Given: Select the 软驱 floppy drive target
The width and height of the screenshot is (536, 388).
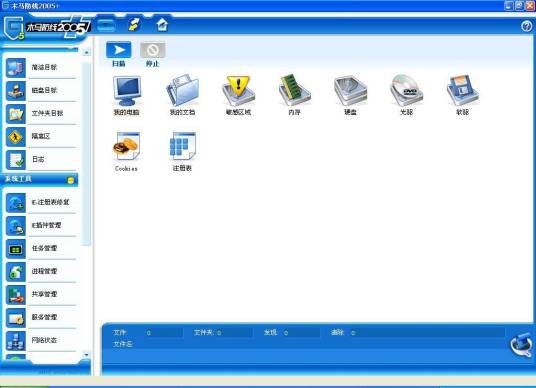Looking at the screenshot, I should tap(463, 95).
